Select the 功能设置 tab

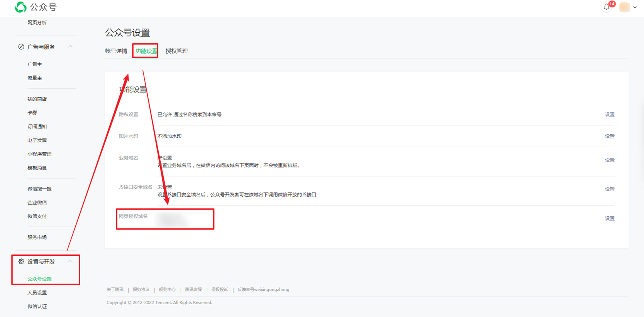(x=146, y=51)
